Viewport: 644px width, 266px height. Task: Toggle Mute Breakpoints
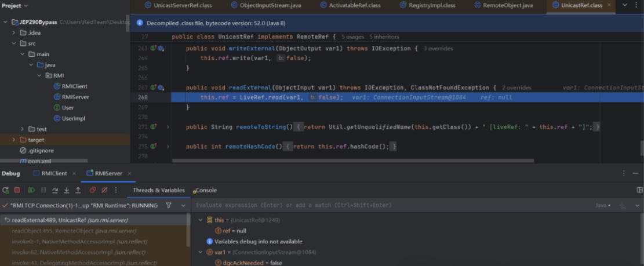(104, 190)
